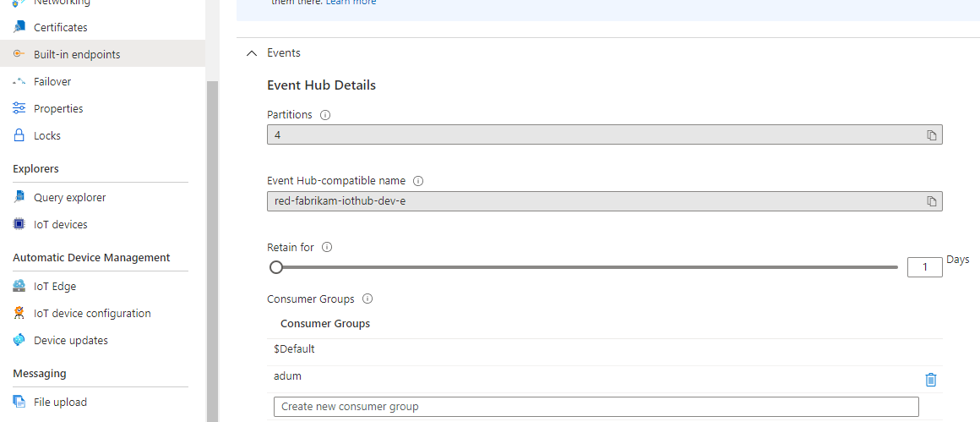Select the adum consumer group row
Image resolution: width=980 pixels, height=422 pixels.
pyautogui.click(x=604, y=379)
